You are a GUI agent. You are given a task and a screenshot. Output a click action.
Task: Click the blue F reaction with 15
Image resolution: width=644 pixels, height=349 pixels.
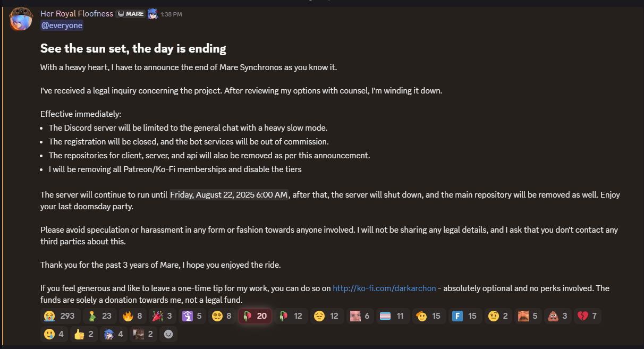pyautogui.click(x=464, y=316)
